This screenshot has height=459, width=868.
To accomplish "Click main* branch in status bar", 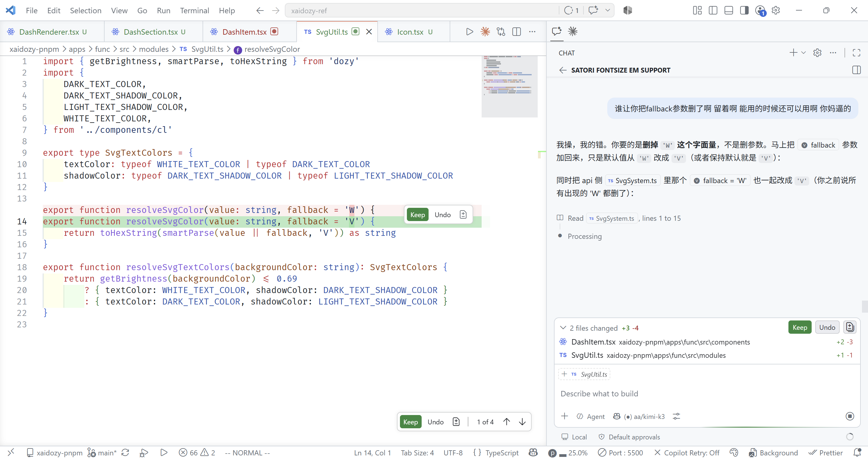I will [102, 453].
